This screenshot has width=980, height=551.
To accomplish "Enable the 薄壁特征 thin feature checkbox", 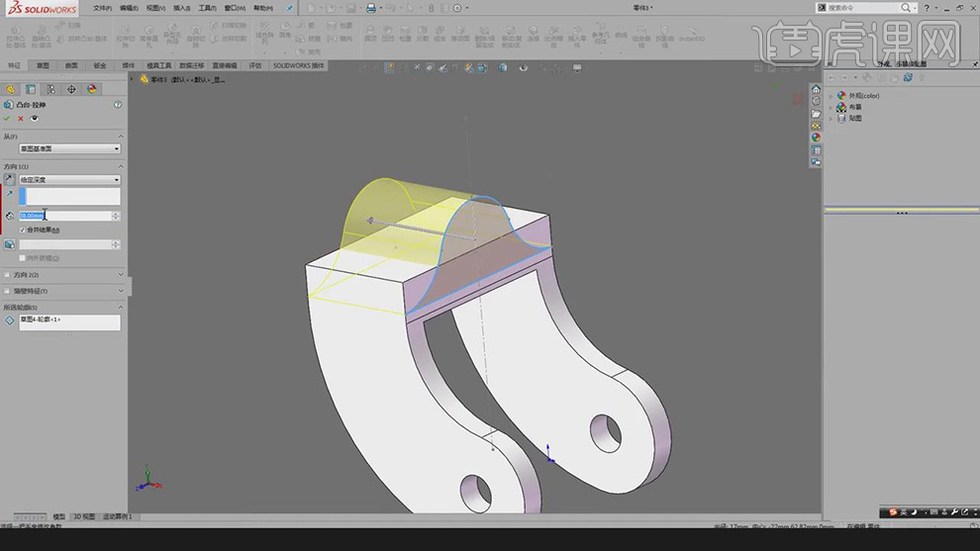I will [x=6, y=291].
